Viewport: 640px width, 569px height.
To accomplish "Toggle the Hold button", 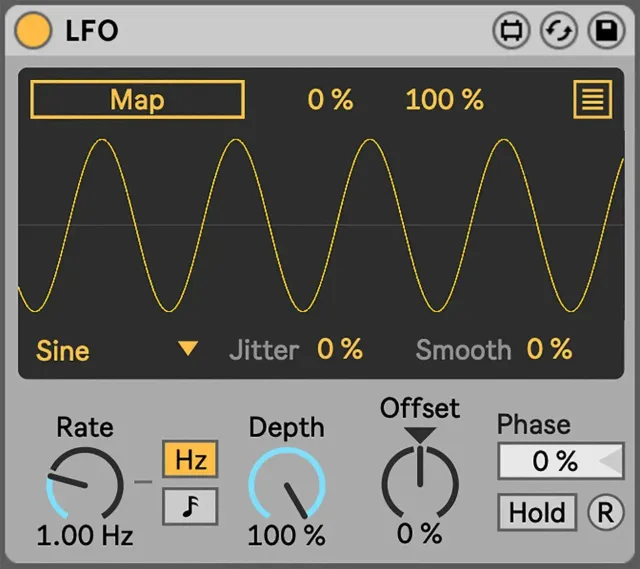I will point(537,512).
